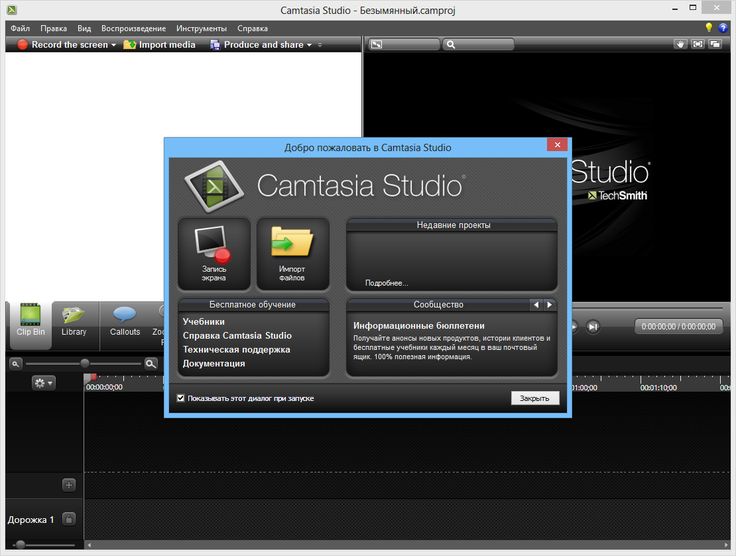The height and width of the screenshot is (556, 736).
Task: Open the Правка menu
Action: [x=54, y=28]
